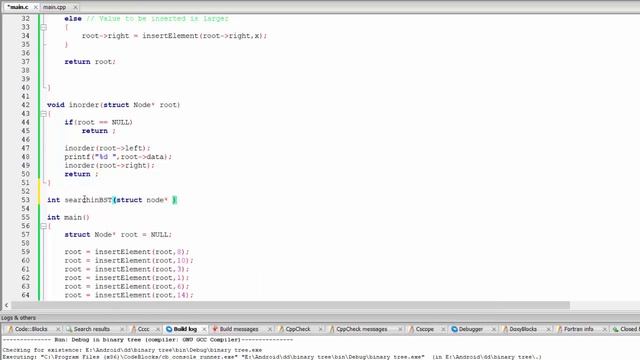640x360 pixels.
Task: Click the 'insertElement(root,14);' line
Action: pyautogui.click(x=129, y=295)
